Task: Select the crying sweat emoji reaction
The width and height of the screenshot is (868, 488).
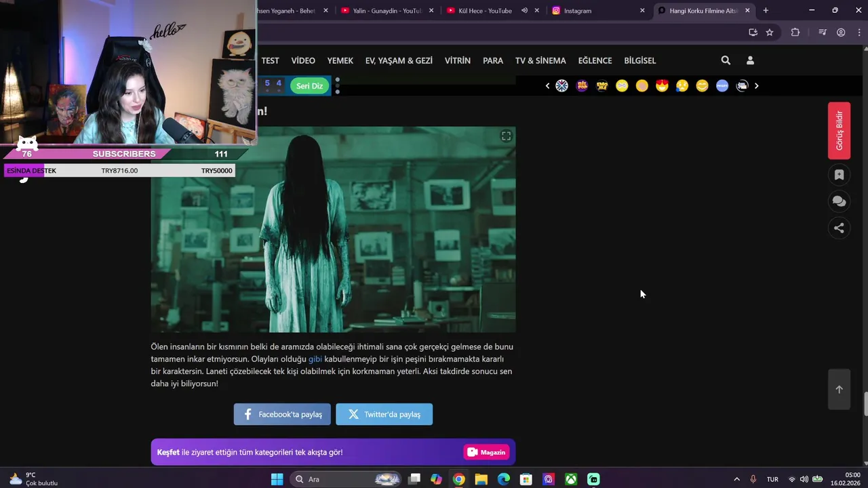Action: 682,85
